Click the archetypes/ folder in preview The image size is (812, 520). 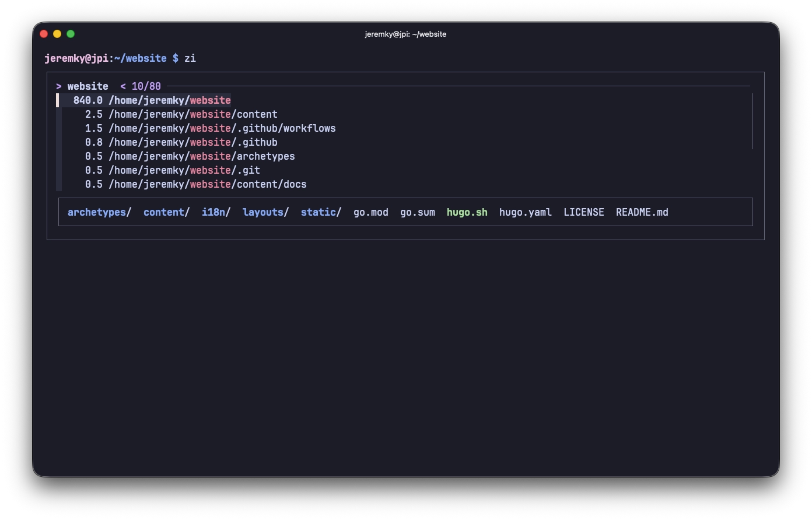pyautogui.click(x=99, y=212)
